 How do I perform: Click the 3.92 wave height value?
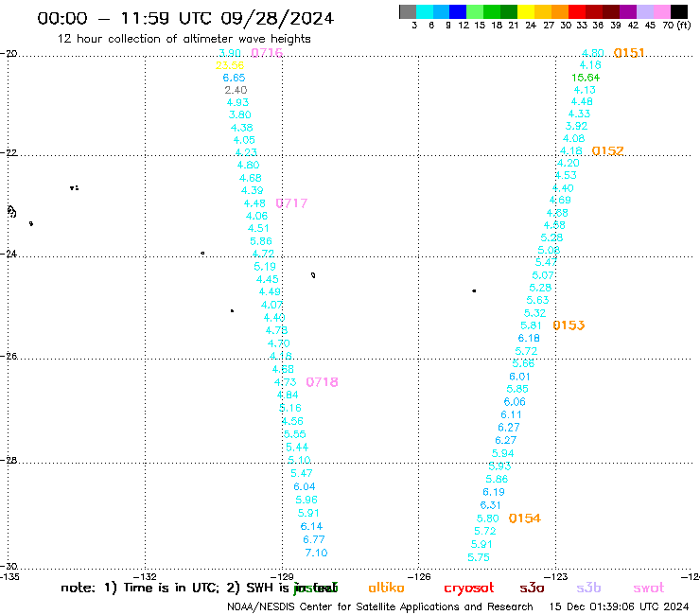576,127
